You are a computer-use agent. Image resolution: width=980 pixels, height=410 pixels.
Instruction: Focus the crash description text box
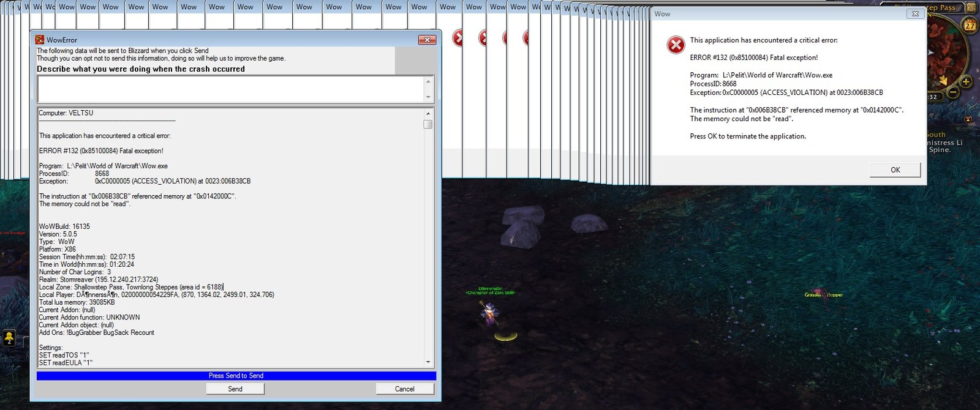point(231,89)
